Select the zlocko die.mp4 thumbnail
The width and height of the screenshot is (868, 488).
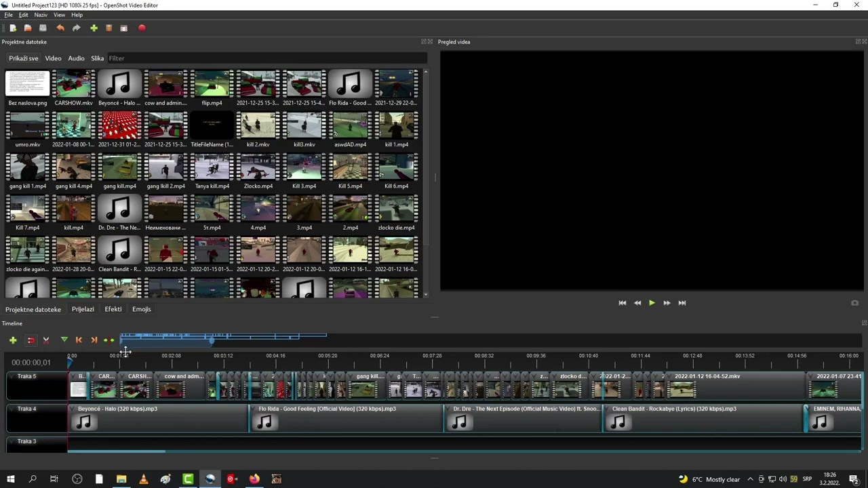coord(396,209)
